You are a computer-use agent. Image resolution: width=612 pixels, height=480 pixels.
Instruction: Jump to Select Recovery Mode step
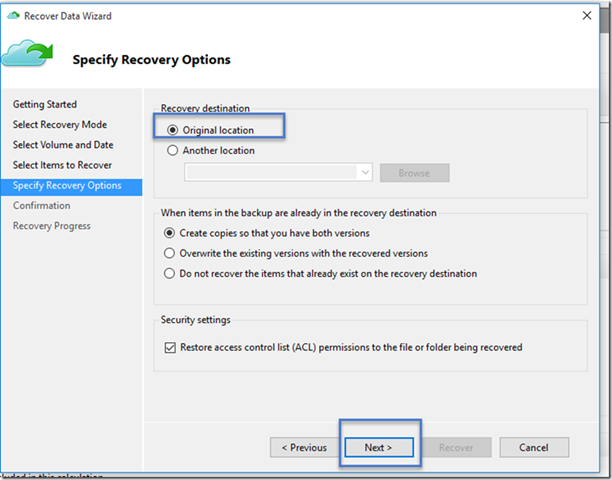point(60,125)
